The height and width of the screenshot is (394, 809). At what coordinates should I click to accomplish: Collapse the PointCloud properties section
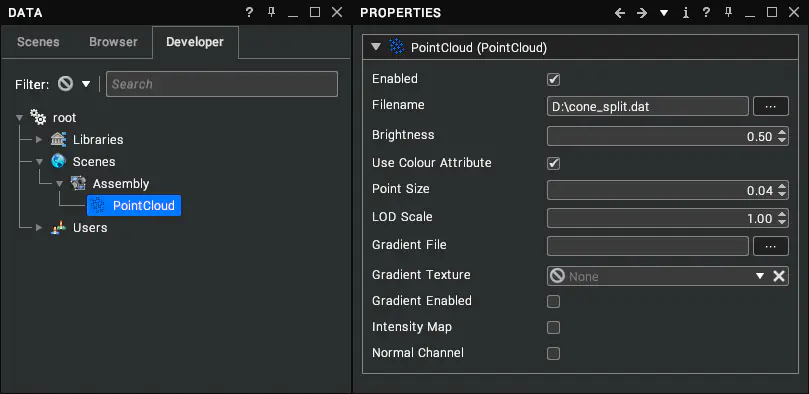(x=376, y=47)
